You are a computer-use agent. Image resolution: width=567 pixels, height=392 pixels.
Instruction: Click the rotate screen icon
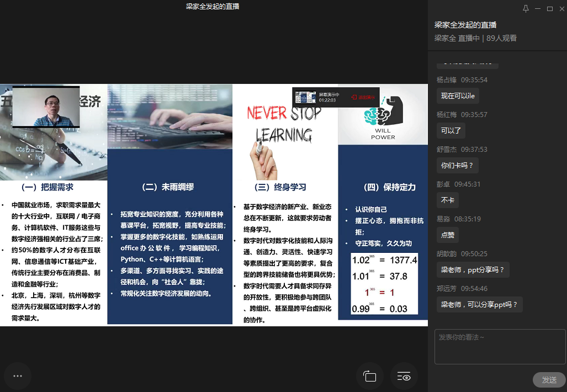(x=370, y=377)
